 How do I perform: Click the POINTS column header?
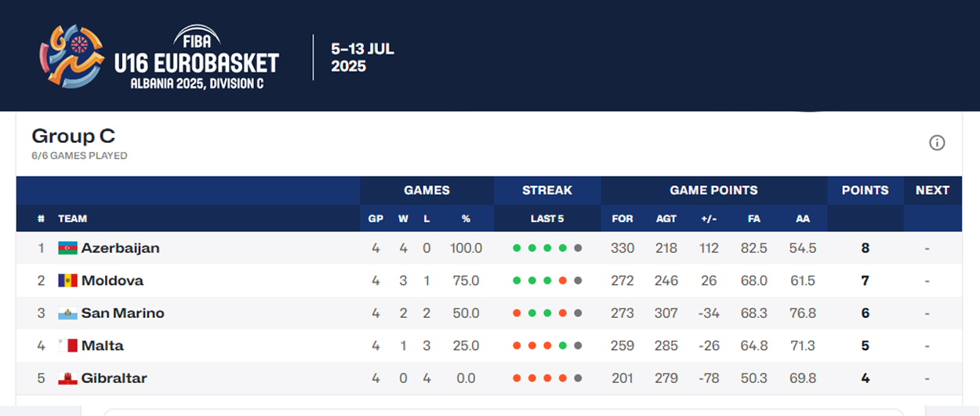(865, 190)
